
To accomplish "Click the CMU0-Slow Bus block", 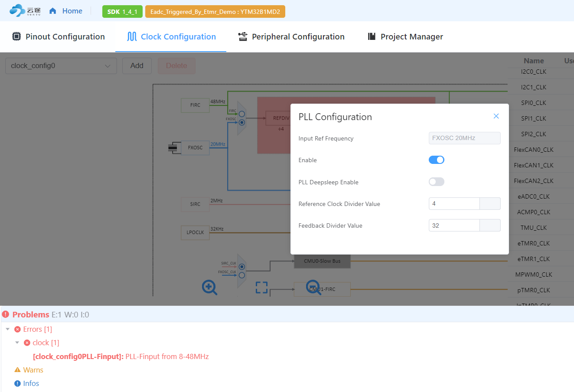I will [x=322, y=261].
